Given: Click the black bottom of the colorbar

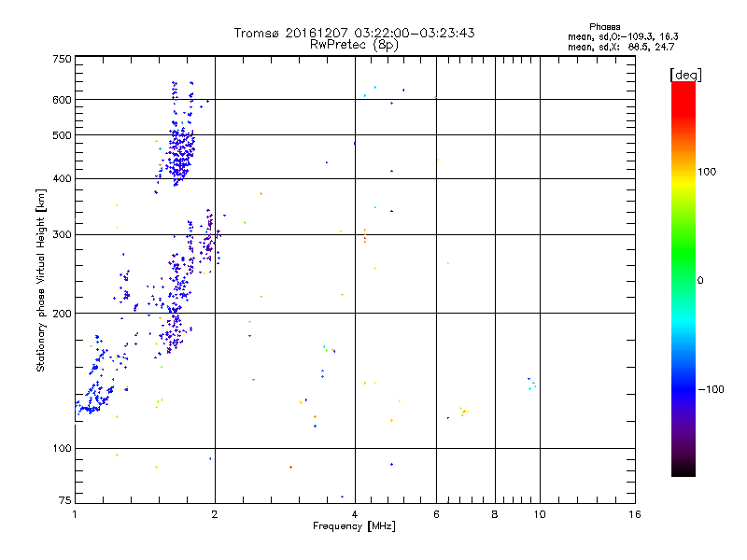Looking at the screenshot, I should coord(683,471).
